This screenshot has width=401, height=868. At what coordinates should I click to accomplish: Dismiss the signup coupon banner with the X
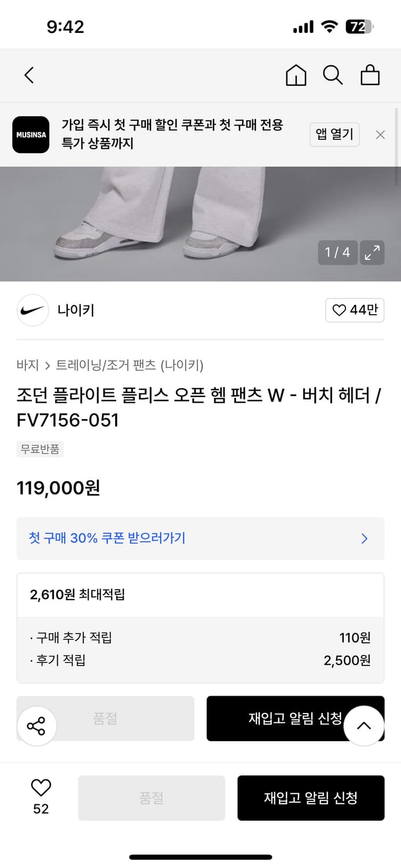click(x=380, y=134)
